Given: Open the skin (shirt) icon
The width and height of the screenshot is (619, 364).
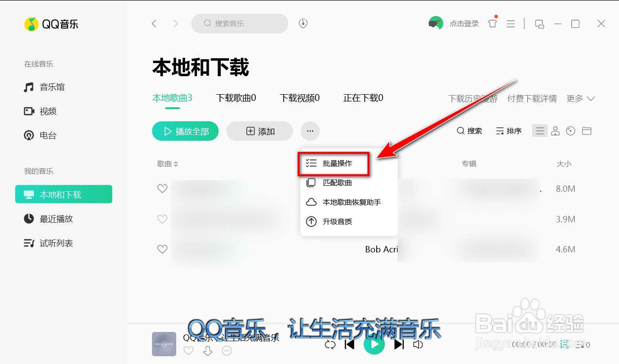Looking at the screenshot, I should (493, 23).
